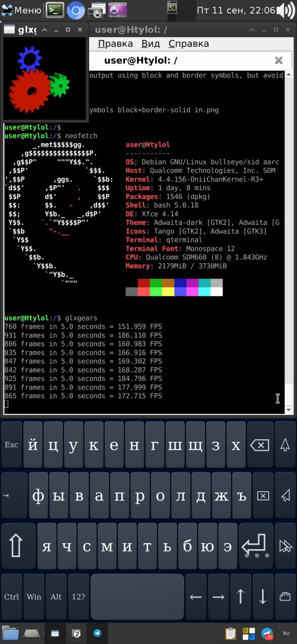Open the clipboard manager tray icon
This screenshot has width=297, height=644.
pyautogui.click(x=231, y=633)
